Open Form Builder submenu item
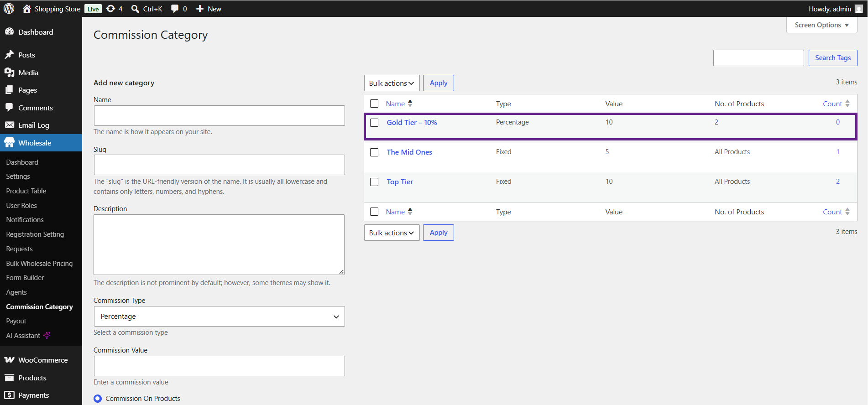This screenshot has width=868, height=405. tap(25, 278)
